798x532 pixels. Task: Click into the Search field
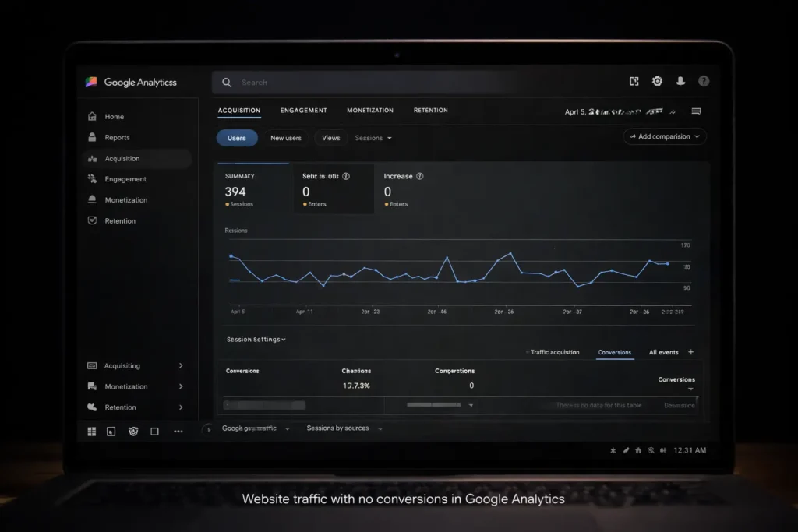pos(390,83)
